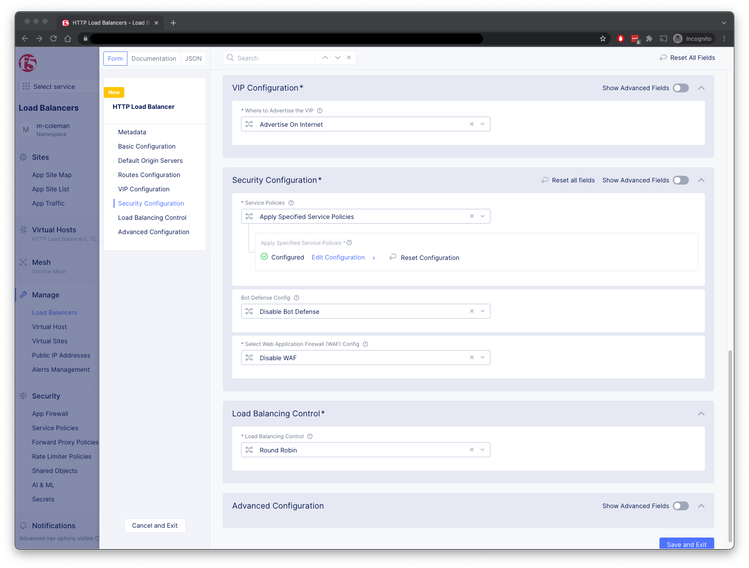Collapse the Load Balancing Control section
The height and width of the screenshot is (568, 749).
(701, 414)
